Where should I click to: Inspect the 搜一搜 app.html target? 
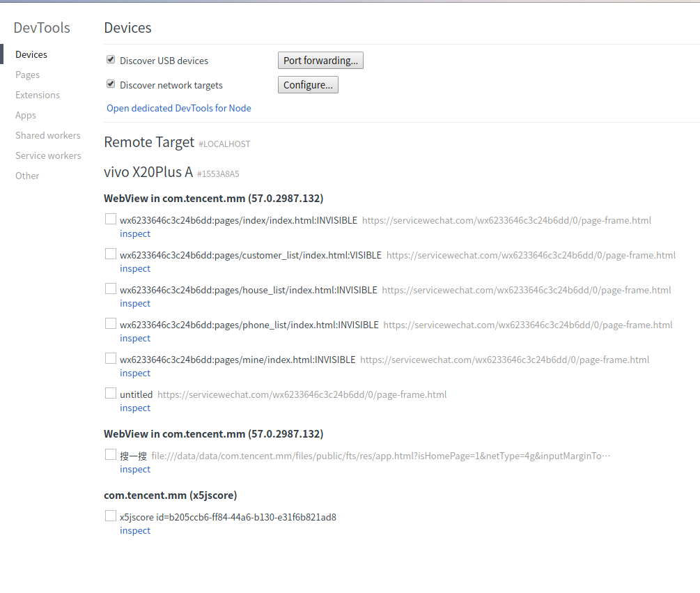tap(135, 469)
